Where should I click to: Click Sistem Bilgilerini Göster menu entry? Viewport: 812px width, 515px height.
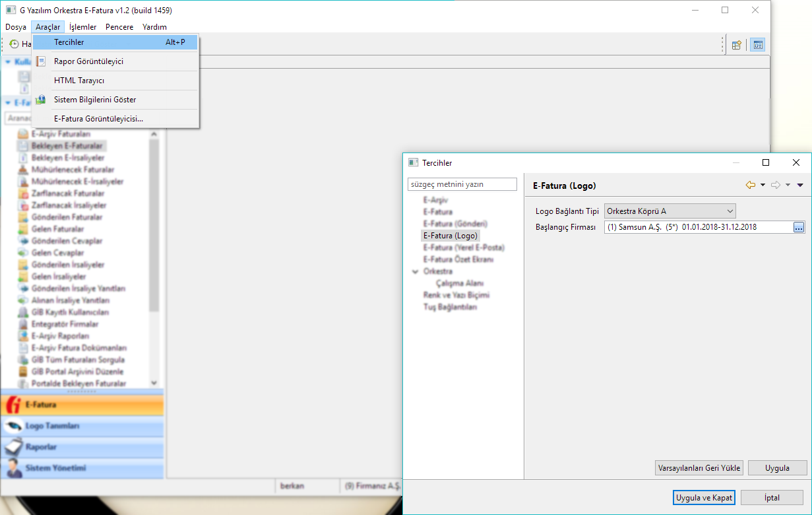pyautogui.click(x=95, y=100)
